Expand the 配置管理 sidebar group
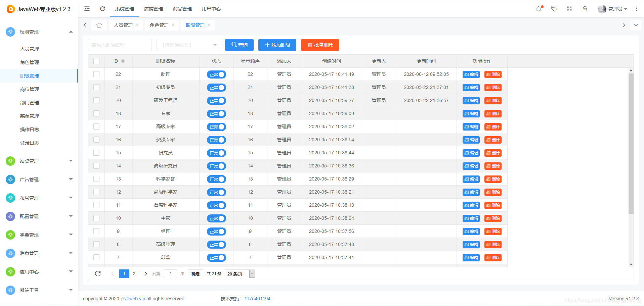 click(x=71, y=216)
